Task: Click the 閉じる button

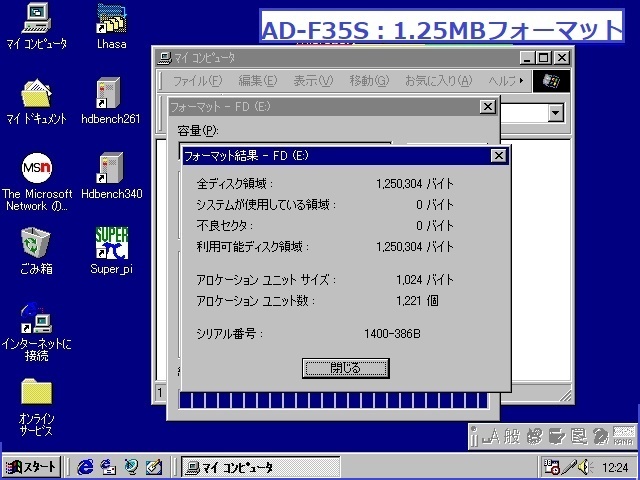Action: (x=346, y=368)
